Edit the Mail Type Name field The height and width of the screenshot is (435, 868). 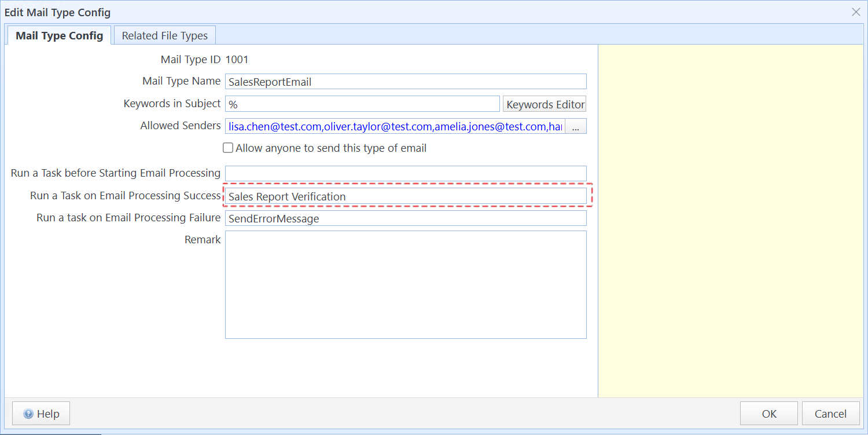pos(405,81)
